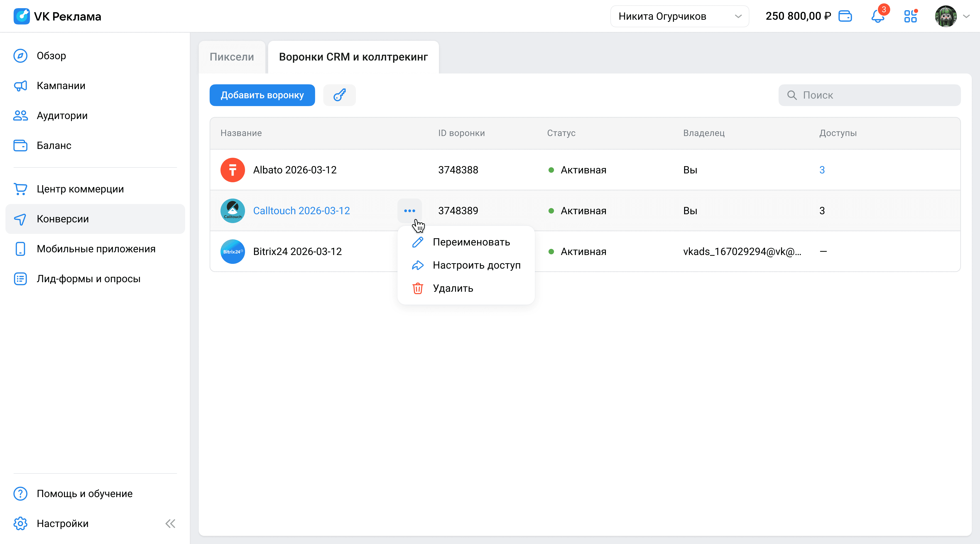Switch to the Пиксели tab

232,57
